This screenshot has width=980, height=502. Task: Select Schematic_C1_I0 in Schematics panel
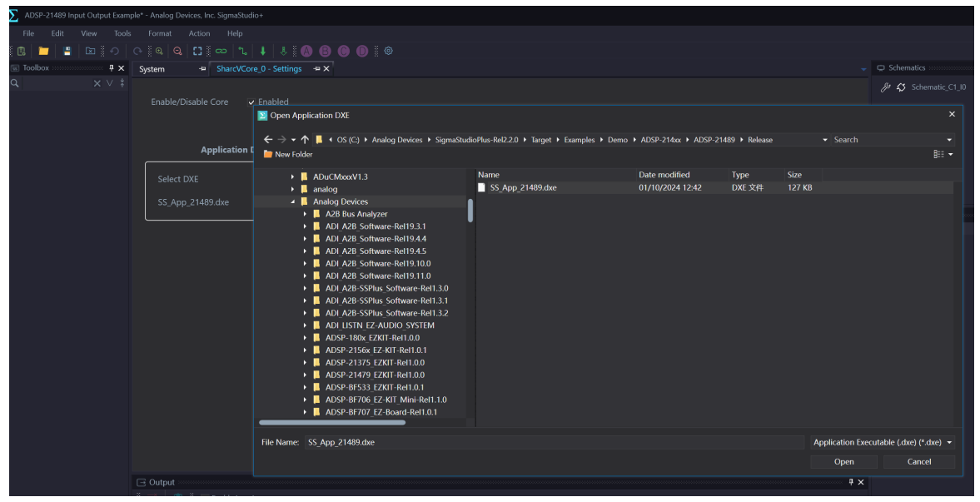[938, 87]
